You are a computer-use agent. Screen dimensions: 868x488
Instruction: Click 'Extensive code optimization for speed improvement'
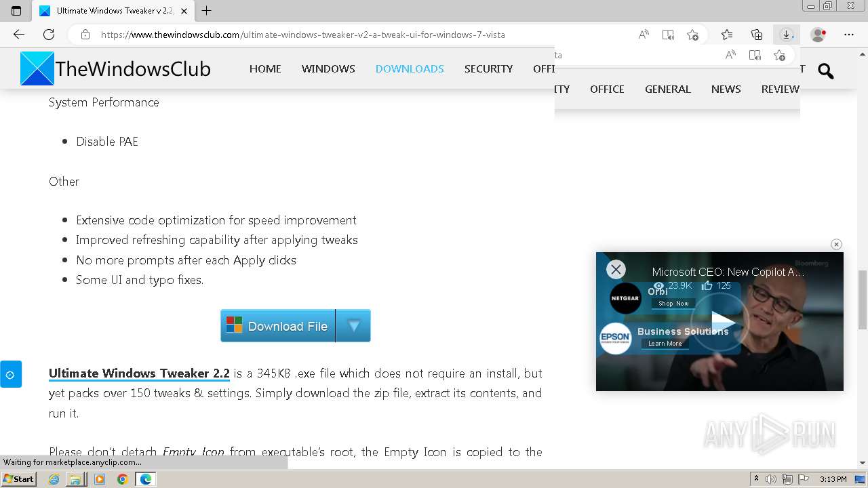(216, 220)
